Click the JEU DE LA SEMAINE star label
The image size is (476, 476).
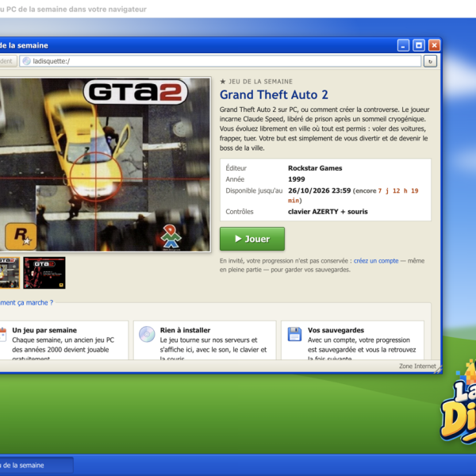[256, 82]
